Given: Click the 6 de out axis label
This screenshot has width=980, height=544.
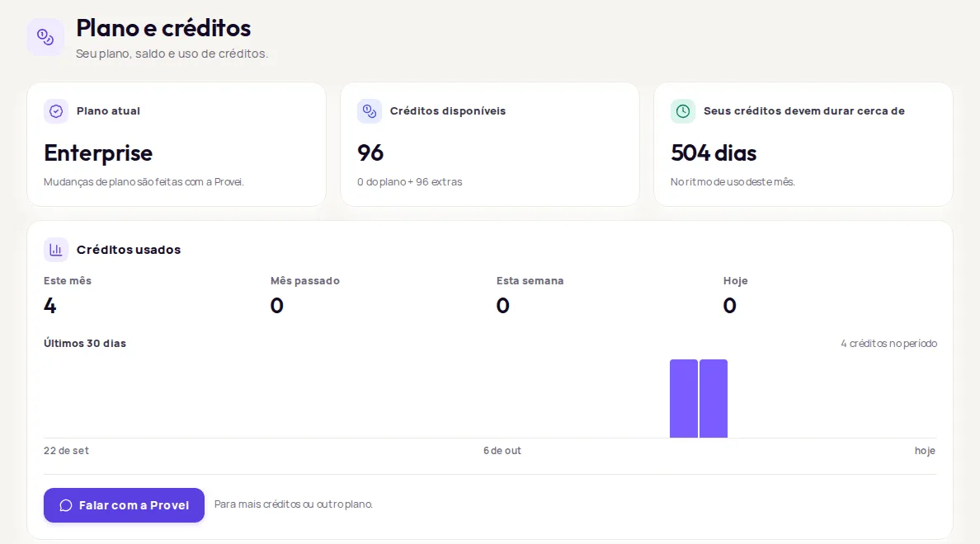Looking at the screenshot, I should tap(502, 451).
